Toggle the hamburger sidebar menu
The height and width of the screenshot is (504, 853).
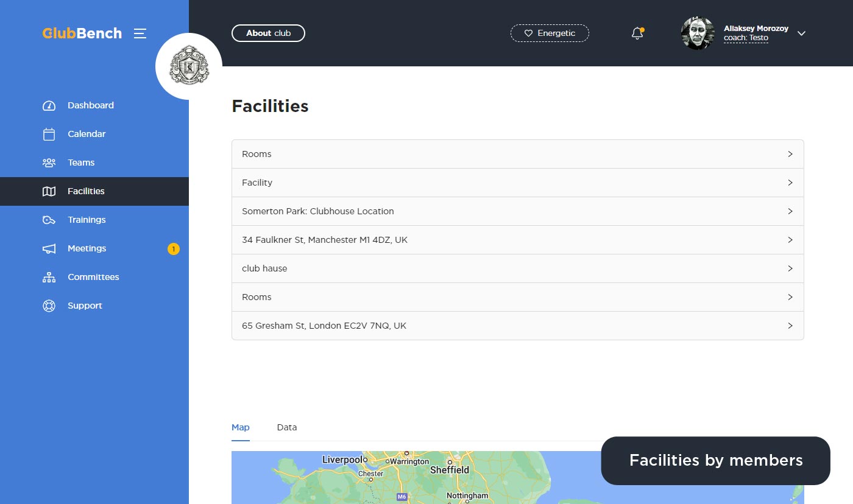click(140, 33)
